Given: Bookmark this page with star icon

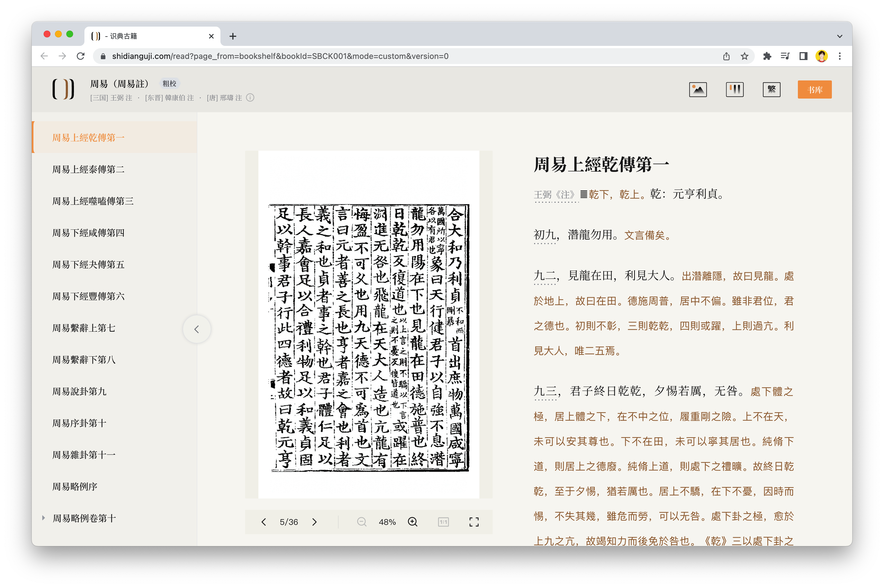Looking at the screenshot, I should [744, 56].
